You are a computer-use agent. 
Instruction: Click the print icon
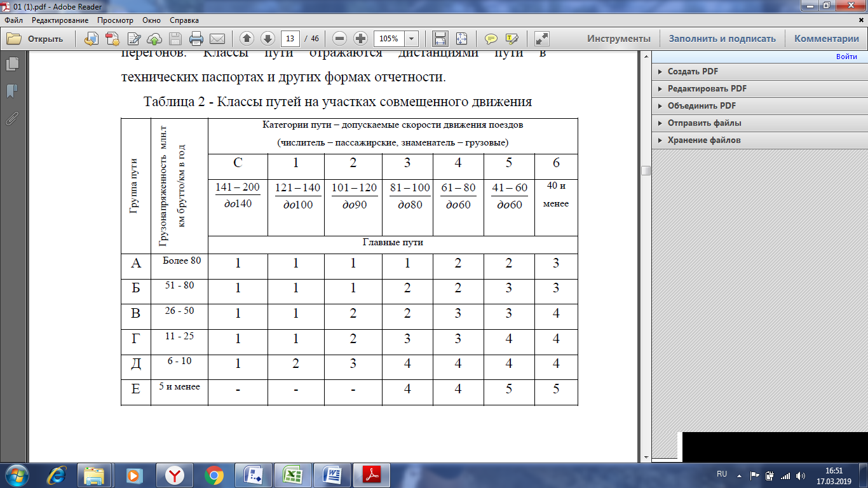click(x=196, y=39)
